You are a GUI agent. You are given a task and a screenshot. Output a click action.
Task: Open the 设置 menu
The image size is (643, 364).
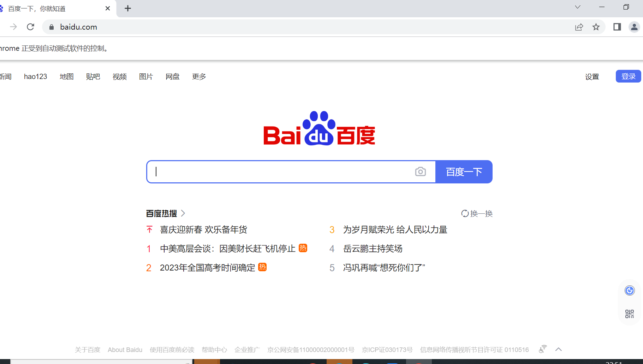pos(592,77)
